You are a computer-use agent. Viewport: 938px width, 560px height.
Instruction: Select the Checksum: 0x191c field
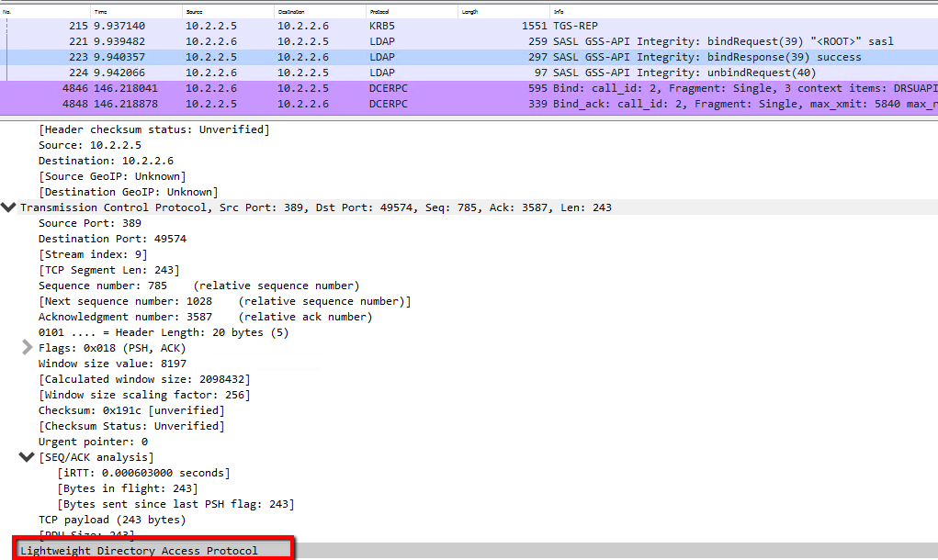(130, 410)
